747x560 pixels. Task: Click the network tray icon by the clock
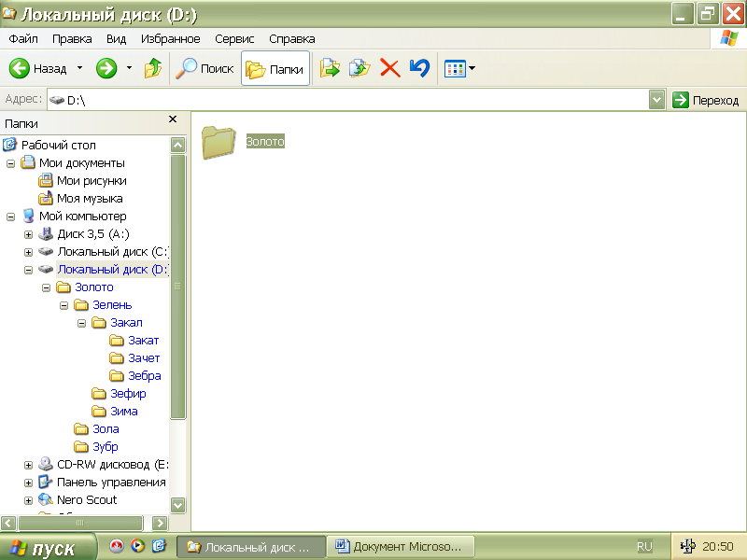[687, 546]
